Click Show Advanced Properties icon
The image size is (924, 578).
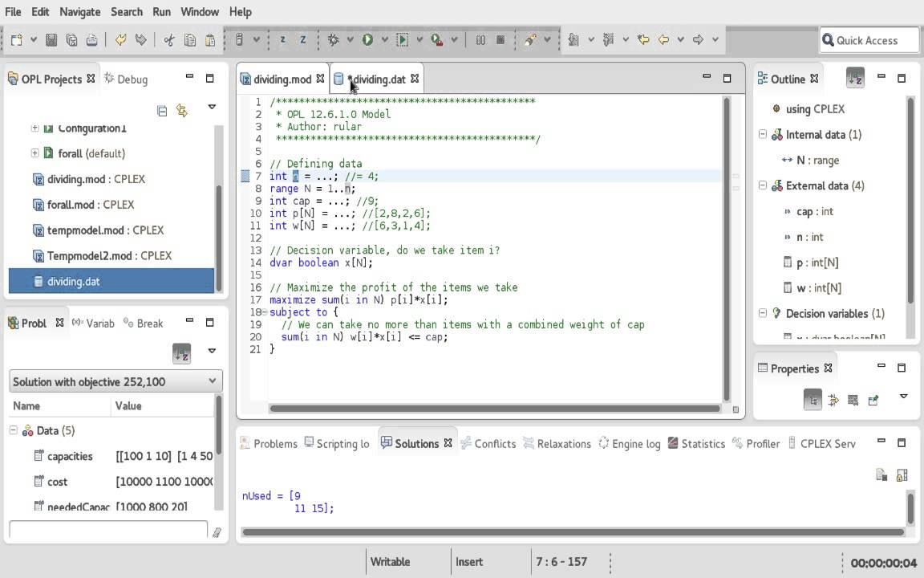[x=833, y=401]
